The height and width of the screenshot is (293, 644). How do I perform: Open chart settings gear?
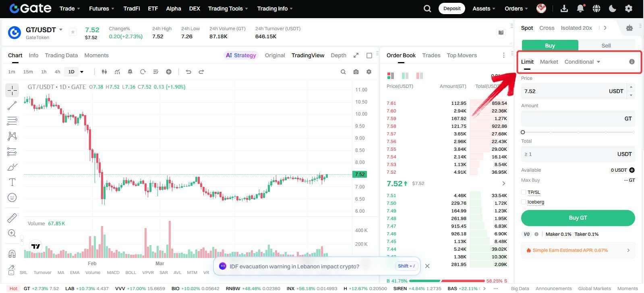pyautogui.click(x=369, y=72)
